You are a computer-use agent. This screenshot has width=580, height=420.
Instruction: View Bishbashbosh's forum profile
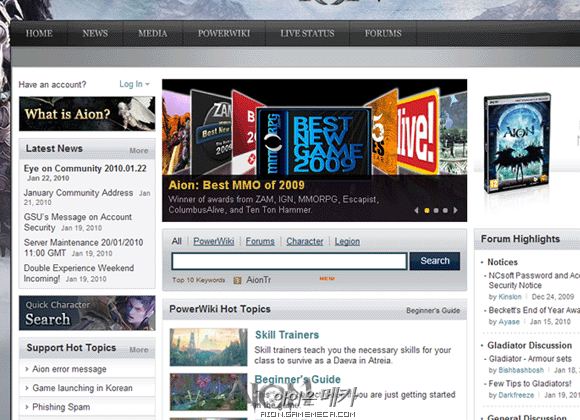pos(521,370)
